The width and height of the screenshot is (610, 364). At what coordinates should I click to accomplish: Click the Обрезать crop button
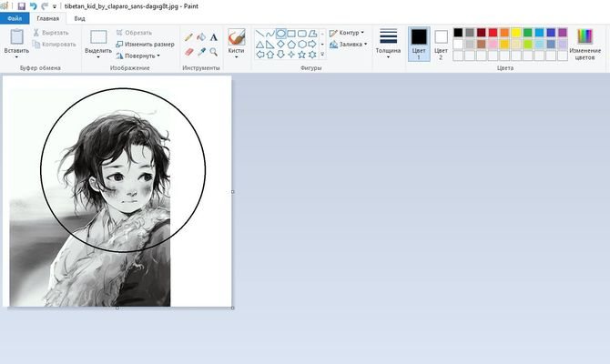point(134,33)
